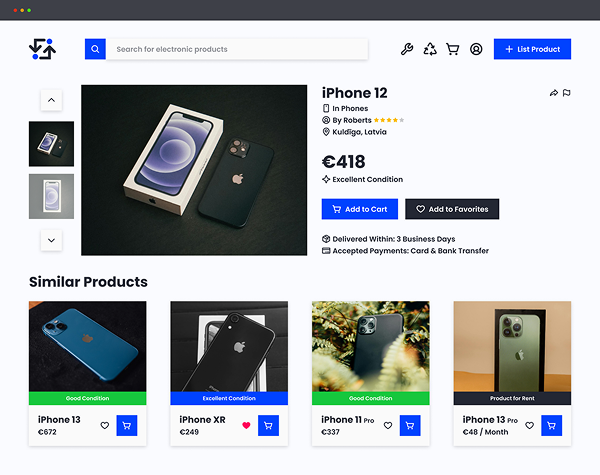
Task: Add iPhone 13 to cart via icon
Action: tap(127, 425)
